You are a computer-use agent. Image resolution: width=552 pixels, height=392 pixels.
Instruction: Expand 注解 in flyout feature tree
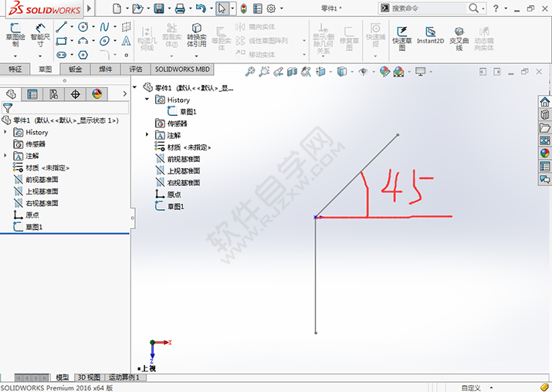coord(147,135)
